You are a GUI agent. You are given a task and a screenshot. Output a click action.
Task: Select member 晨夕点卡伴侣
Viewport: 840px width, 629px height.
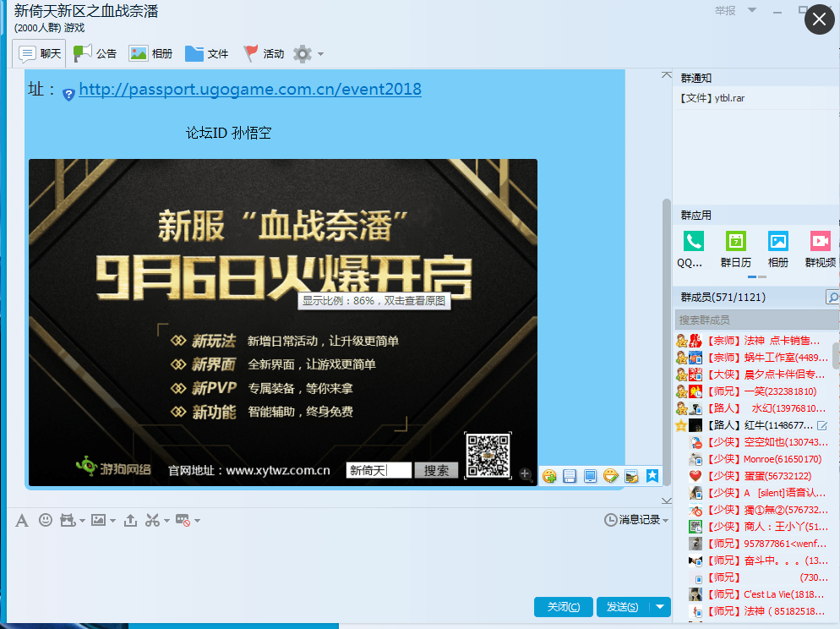pyautogui.click(x=753, y=375)
